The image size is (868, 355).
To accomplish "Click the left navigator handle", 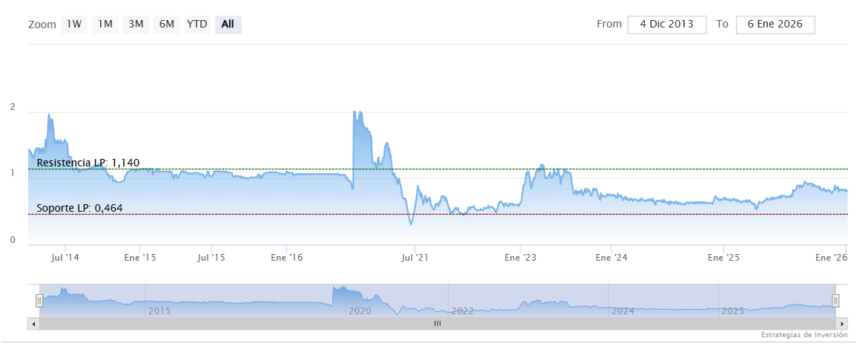I will tap(39, 301).
